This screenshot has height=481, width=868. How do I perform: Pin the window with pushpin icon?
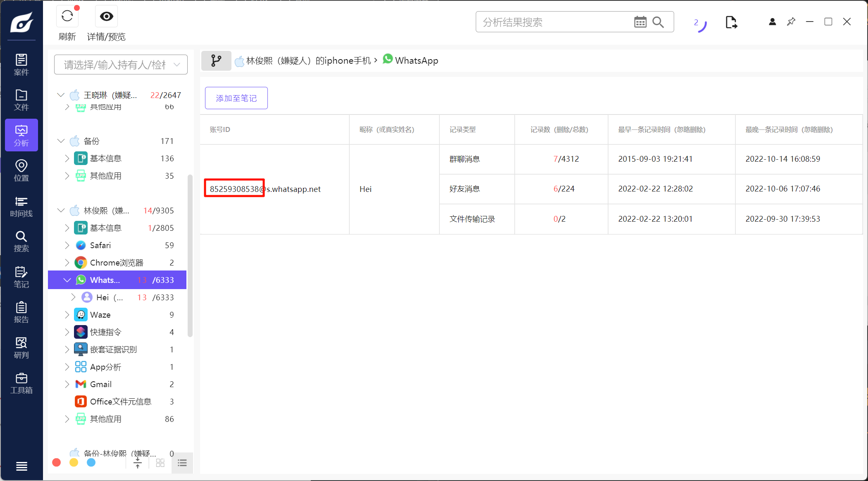791,22
